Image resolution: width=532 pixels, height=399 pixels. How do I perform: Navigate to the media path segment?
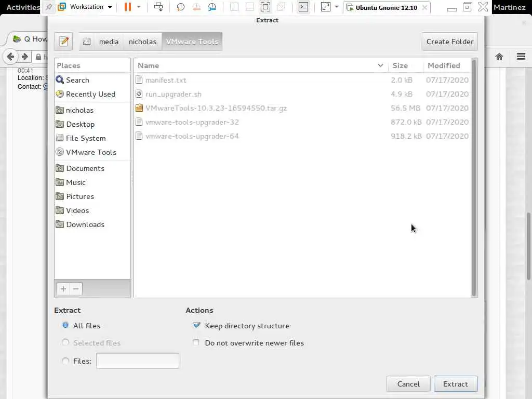tap(109, 42)
